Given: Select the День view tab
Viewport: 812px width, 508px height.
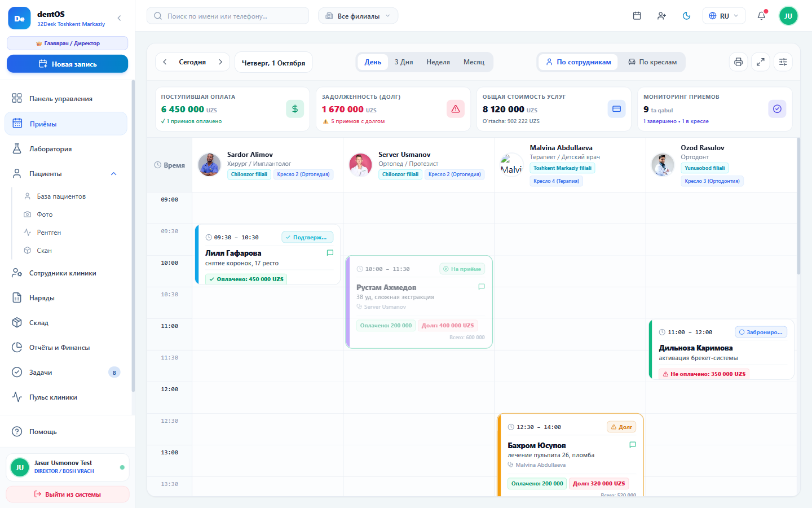Looking at the screenshot, I should point(373,62).
